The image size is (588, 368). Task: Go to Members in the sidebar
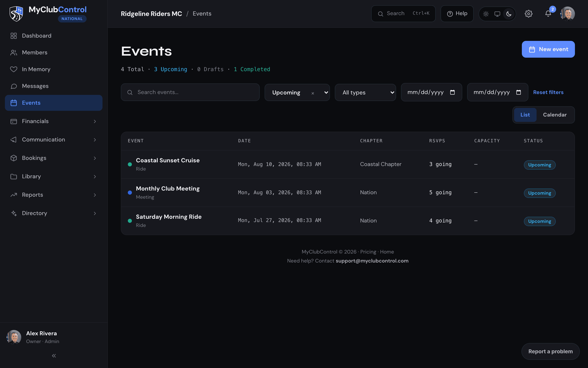53,53
